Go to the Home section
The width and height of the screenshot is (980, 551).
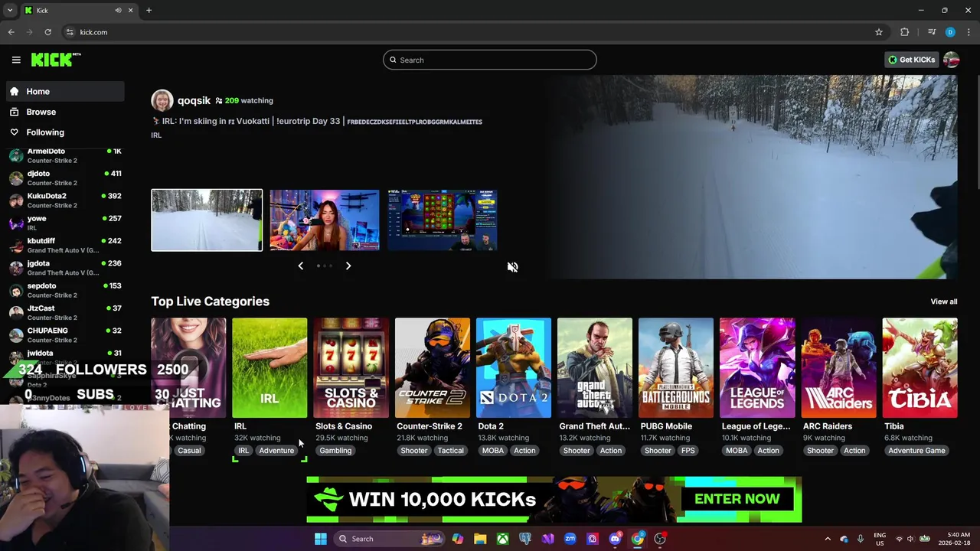click(65, 91)
